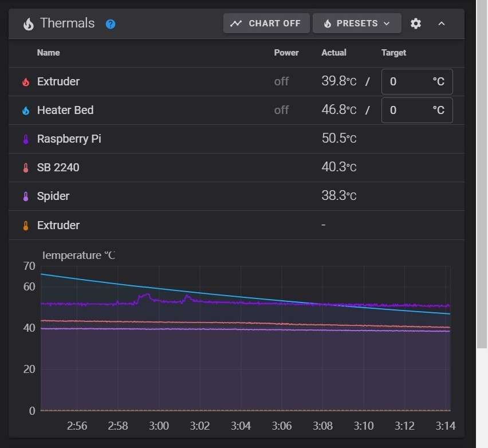Expand the PRESETS chevron arrow
This screenshot has width=488, height=448.
[388, 23]
